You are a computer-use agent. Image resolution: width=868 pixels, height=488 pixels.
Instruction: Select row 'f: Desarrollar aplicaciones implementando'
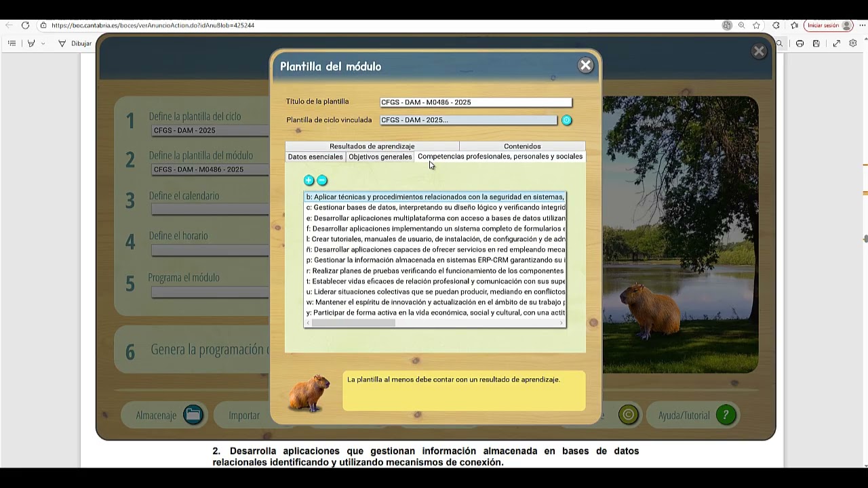[435, 228]
